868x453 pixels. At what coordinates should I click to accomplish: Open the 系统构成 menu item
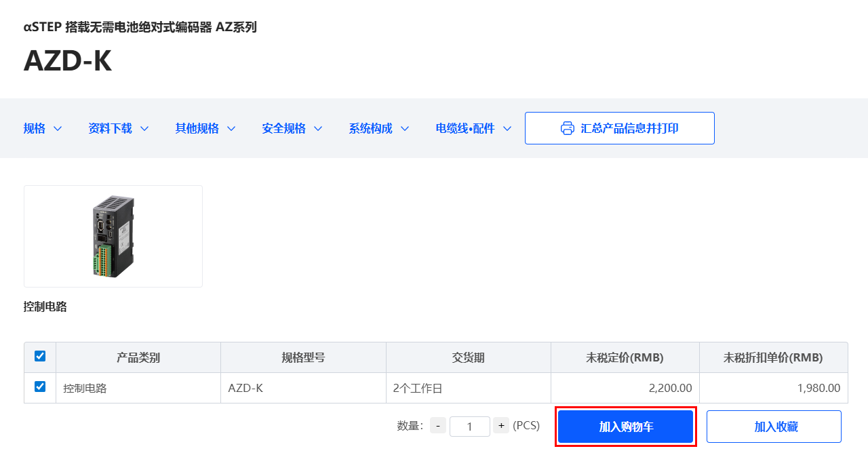tap(370, 128)
